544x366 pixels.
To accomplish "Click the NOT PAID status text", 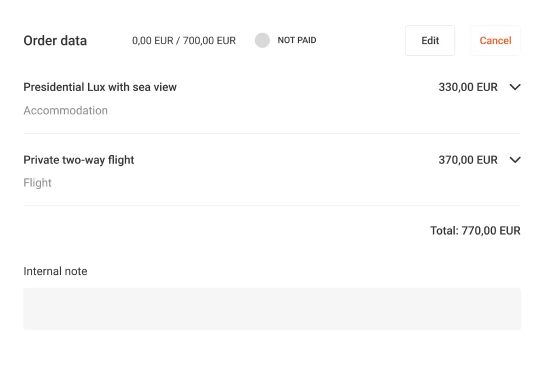I will tap(297, 40).
